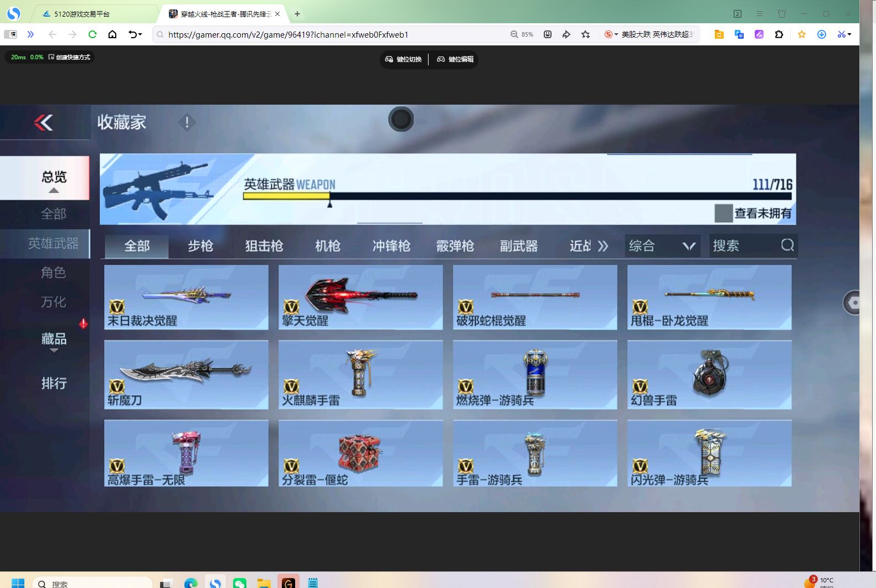Select 万化 in the sidebar
This screenshot has width=876, height=588.
click(x=54, y=302)
